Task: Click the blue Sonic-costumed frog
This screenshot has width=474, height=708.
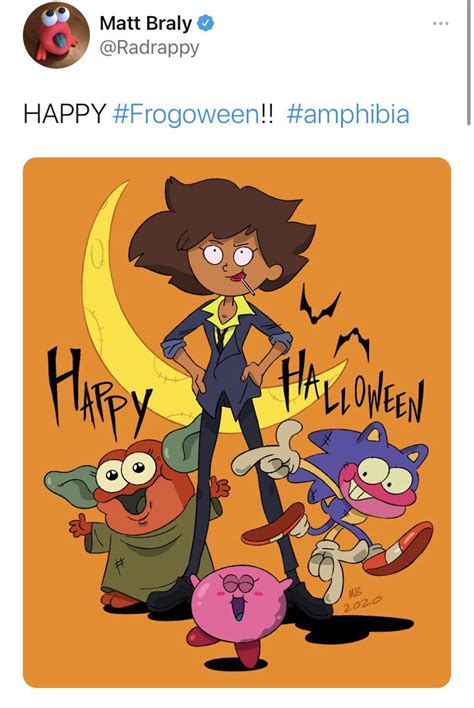Action: (x=343, y=497)
